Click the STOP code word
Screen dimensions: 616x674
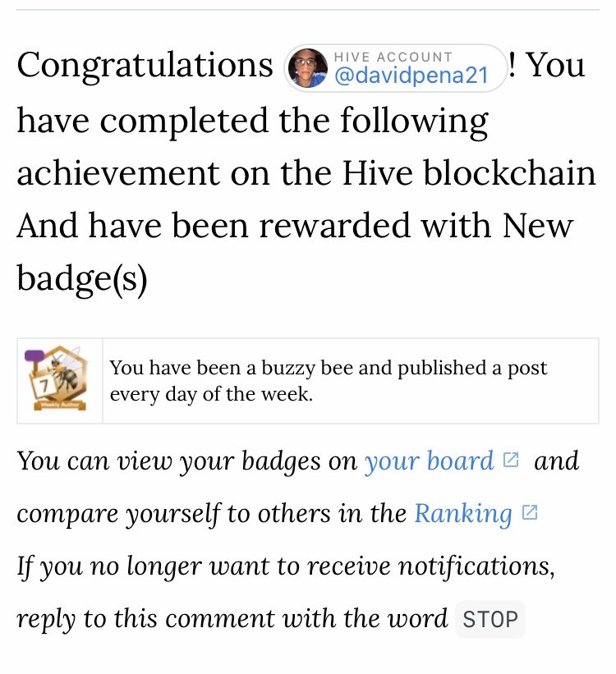pyautogui.click(x=490, y=620)
